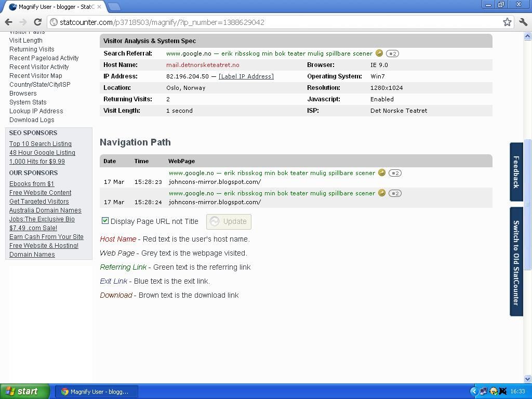Open Browsers report in sidebar
Viewport: 532px width, 399px height.
click(x=23, y=94)
